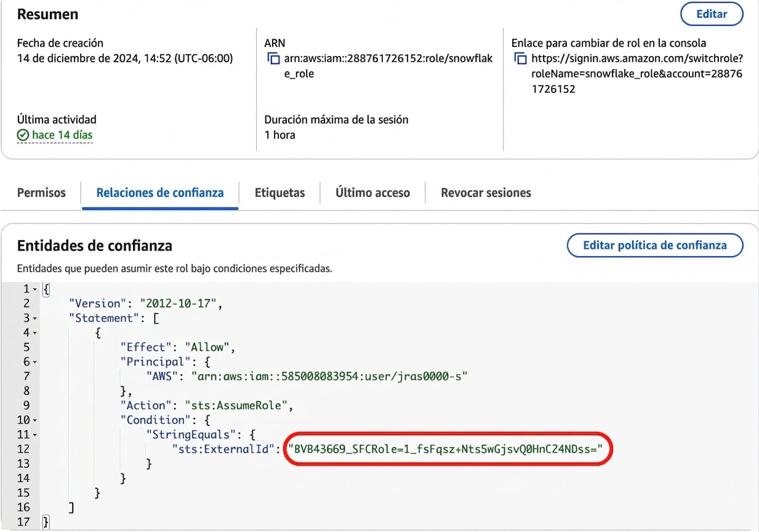This screenshot has height=532, width=759.
Task: Click the Duración máxima de la sesión label
Action: click(336, 119)
